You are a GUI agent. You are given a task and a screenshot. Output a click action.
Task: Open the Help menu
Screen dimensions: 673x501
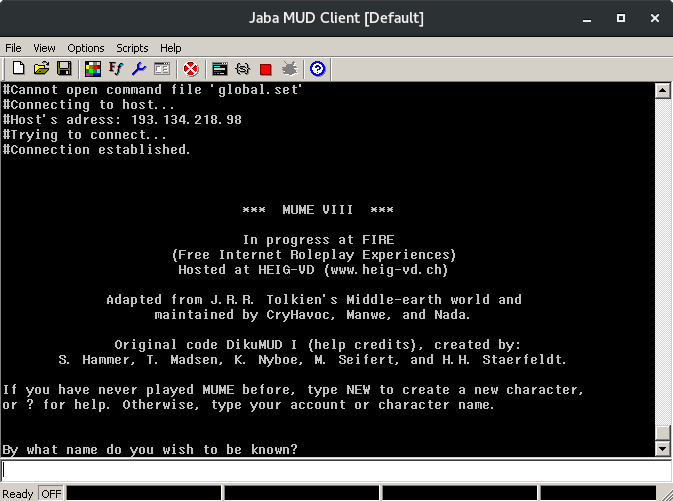point(171,48)
